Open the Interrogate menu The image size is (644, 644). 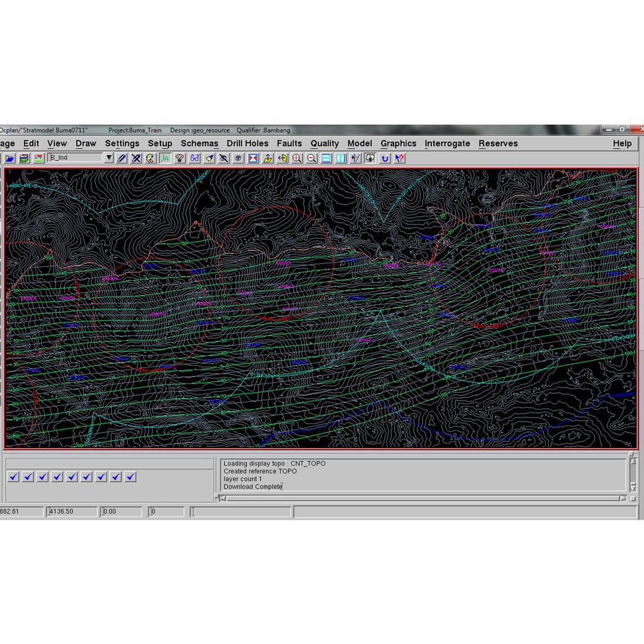click(x=447, y=143)
